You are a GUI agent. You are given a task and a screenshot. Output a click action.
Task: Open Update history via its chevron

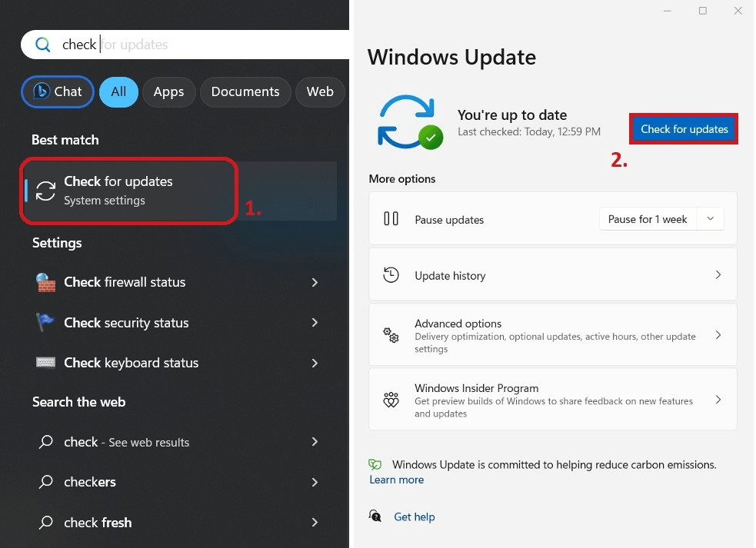[x=718, y=274]
